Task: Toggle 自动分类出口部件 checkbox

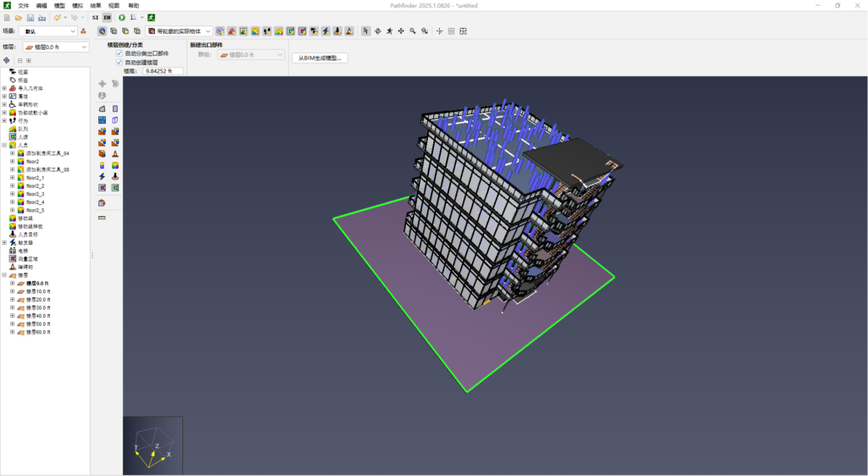Action: click(120, 53)
